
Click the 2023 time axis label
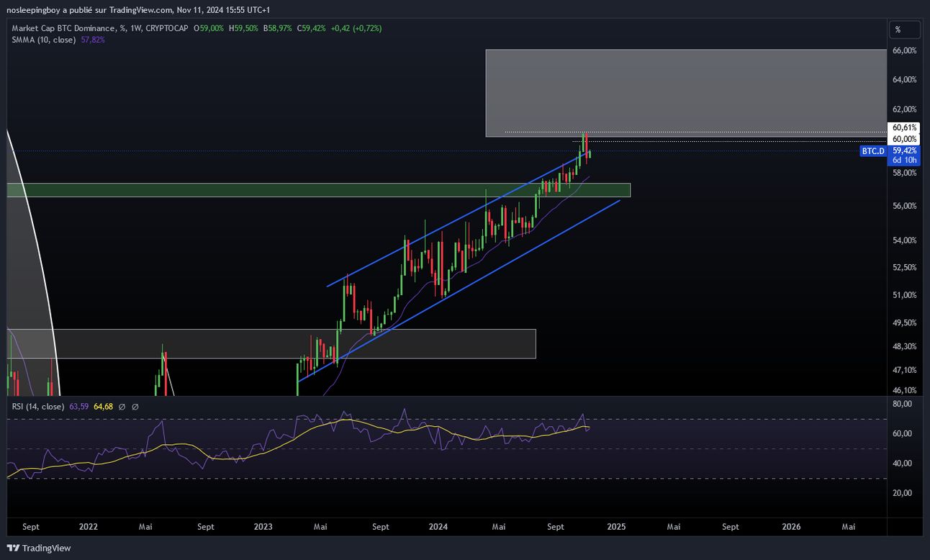pos(263,527)
